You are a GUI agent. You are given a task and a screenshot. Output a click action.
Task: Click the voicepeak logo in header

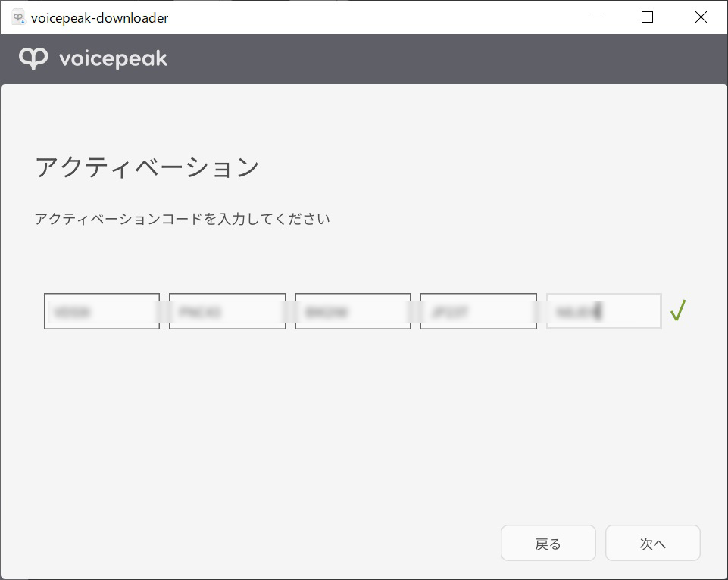tap(93, 59)
